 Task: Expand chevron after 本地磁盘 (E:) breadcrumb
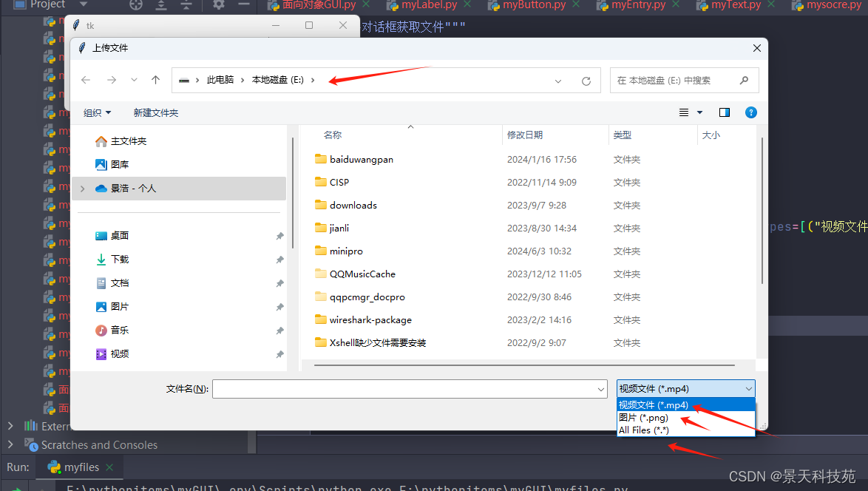click(x=313, y=81)
